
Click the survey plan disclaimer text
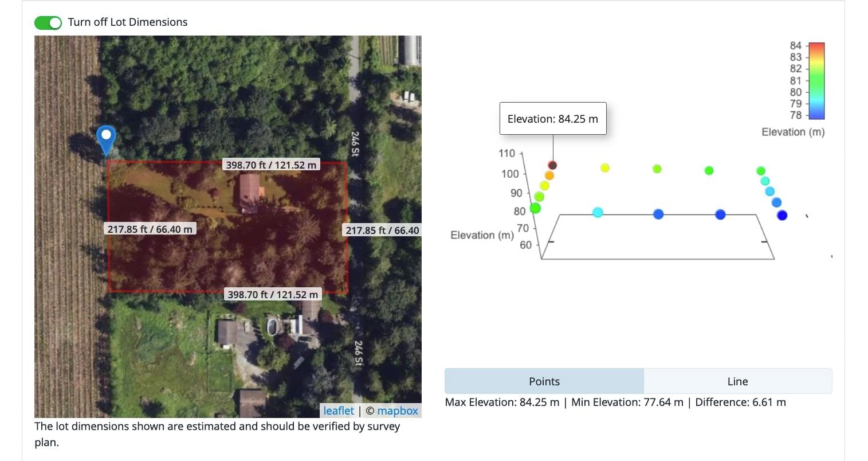point(217,434)
